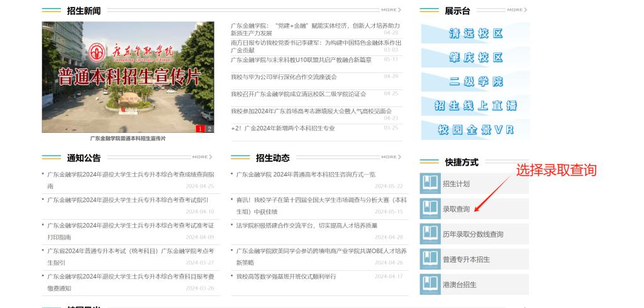Click the book icon beside 招生计划
Image resolution: width=644 pixels, height=308 pixels.
[430, 183]
